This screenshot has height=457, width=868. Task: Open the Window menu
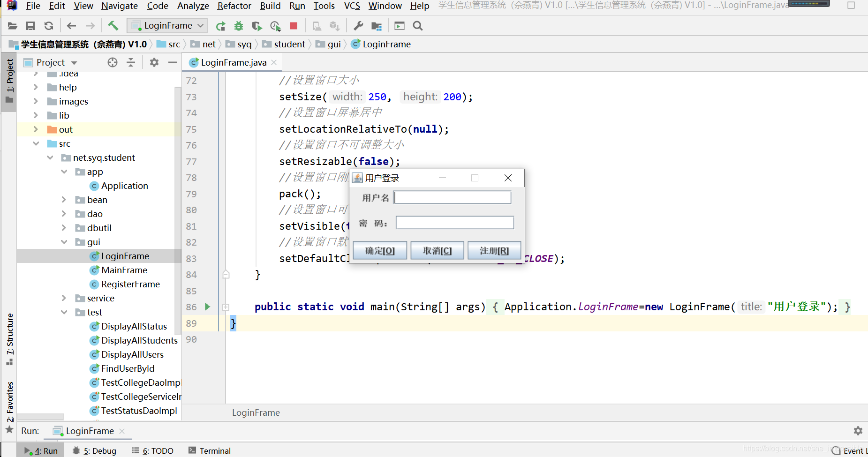point(385,6)
